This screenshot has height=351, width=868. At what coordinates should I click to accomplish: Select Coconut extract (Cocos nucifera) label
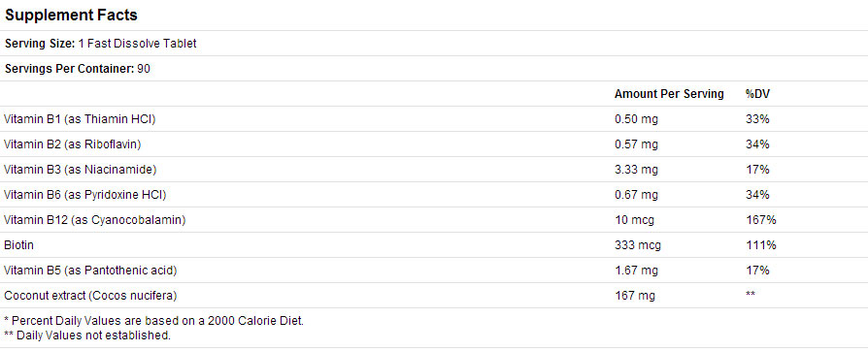(90, 296)
